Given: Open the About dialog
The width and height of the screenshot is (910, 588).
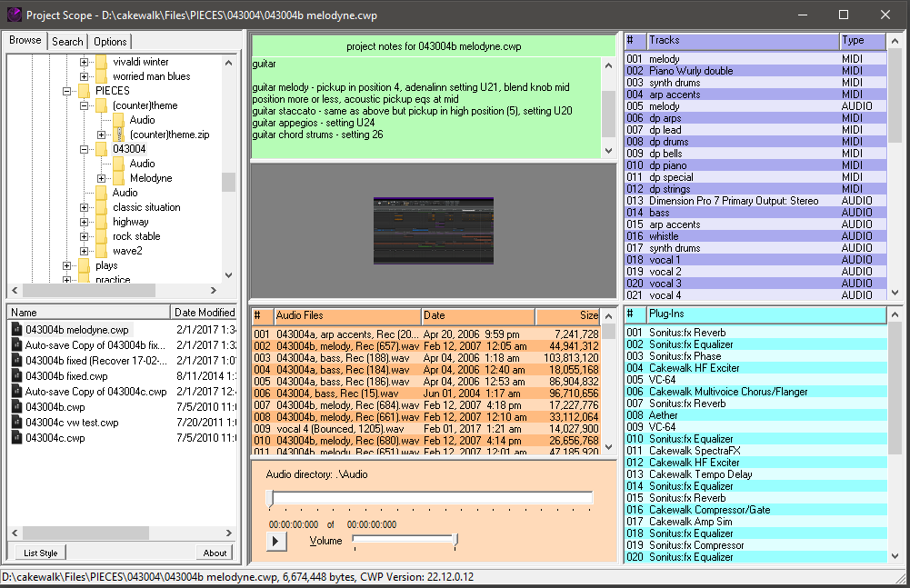Looking at the screenshot, I should 215,553.
